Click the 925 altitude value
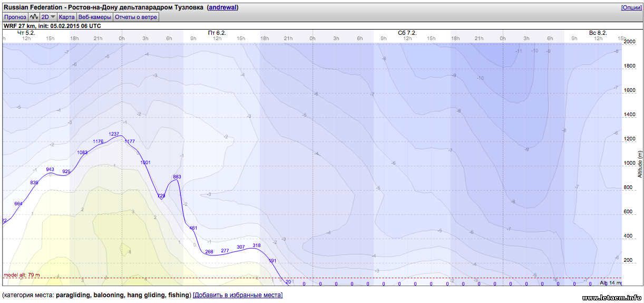 point(66,172)
